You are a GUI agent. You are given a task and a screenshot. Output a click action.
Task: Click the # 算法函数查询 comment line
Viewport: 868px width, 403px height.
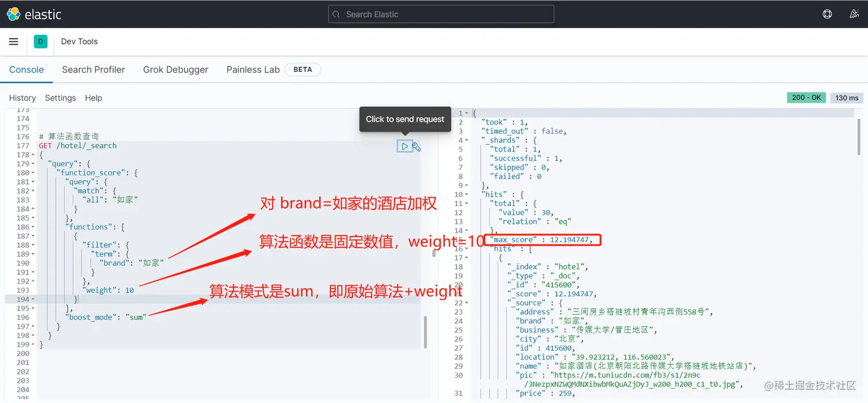69,137
